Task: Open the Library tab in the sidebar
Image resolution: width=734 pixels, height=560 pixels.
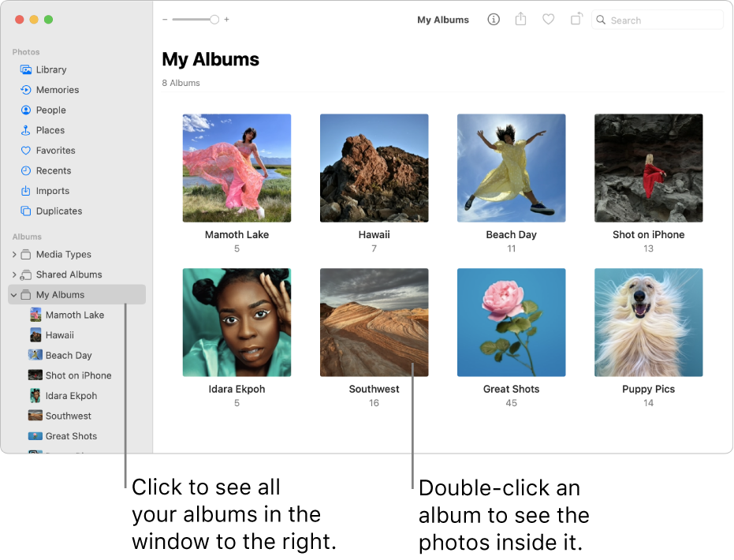Action: tap(49, 69)
